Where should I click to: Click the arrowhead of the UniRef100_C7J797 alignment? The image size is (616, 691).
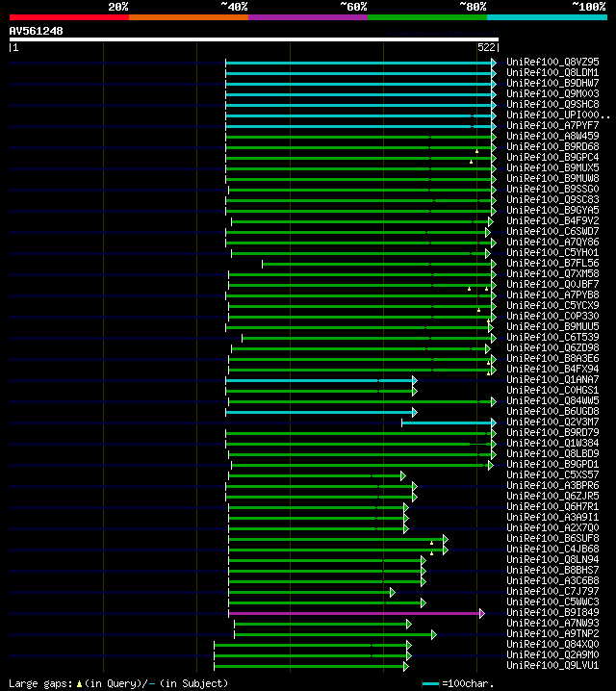pyautogui.click(x=393, y=592)
